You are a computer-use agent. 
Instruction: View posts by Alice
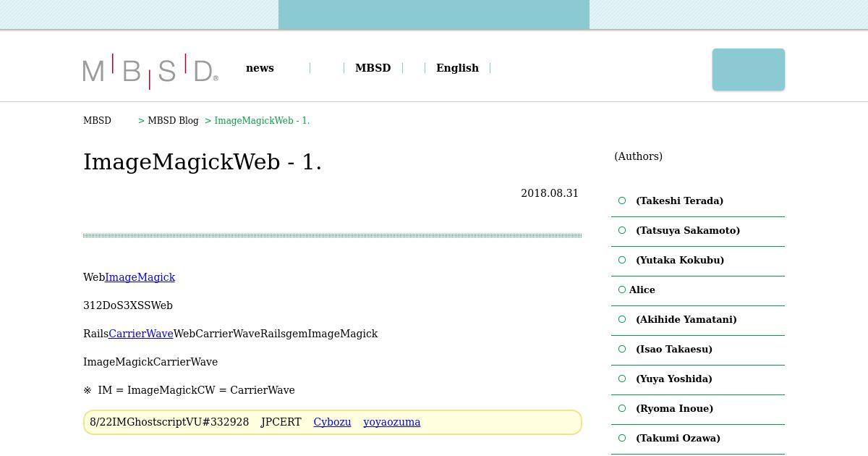point(642,290)
